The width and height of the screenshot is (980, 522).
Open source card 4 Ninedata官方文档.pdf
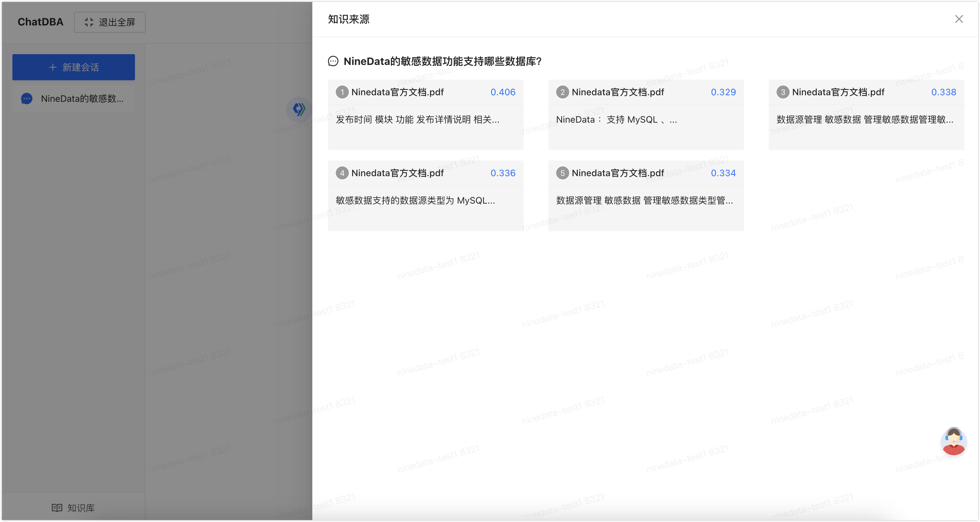pyautogui.click(x=425, y=195)
